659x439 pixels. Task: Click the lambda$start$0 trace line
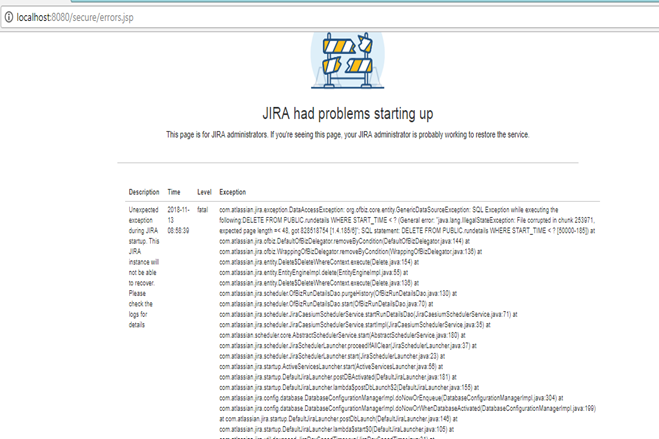pos(336,429)
